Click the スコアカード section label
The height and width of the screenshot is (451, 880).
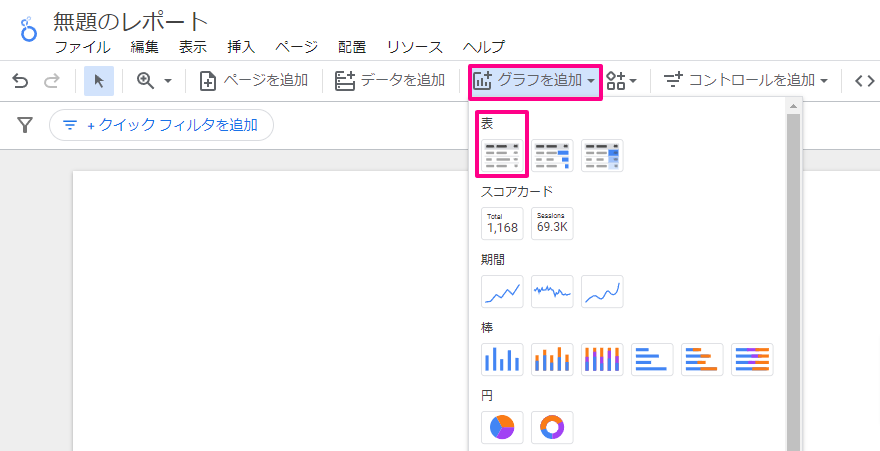(x=517, y=192)
